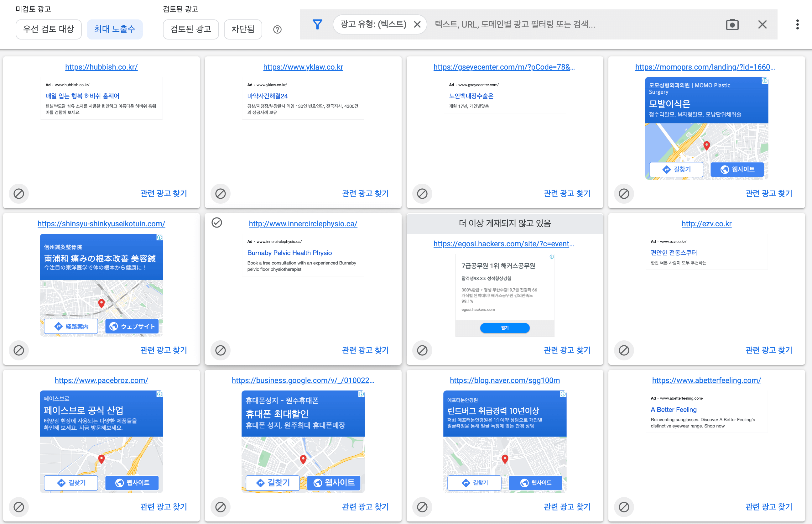812x524 pixels.
Task: Click checkmark icon on innercirclephysio card
Action: click(217, 223)
